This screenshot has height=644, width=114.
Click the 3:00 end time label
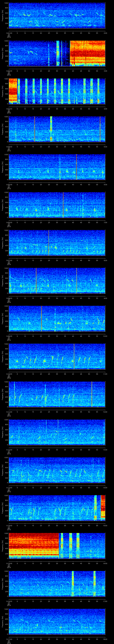click(105, 71)
